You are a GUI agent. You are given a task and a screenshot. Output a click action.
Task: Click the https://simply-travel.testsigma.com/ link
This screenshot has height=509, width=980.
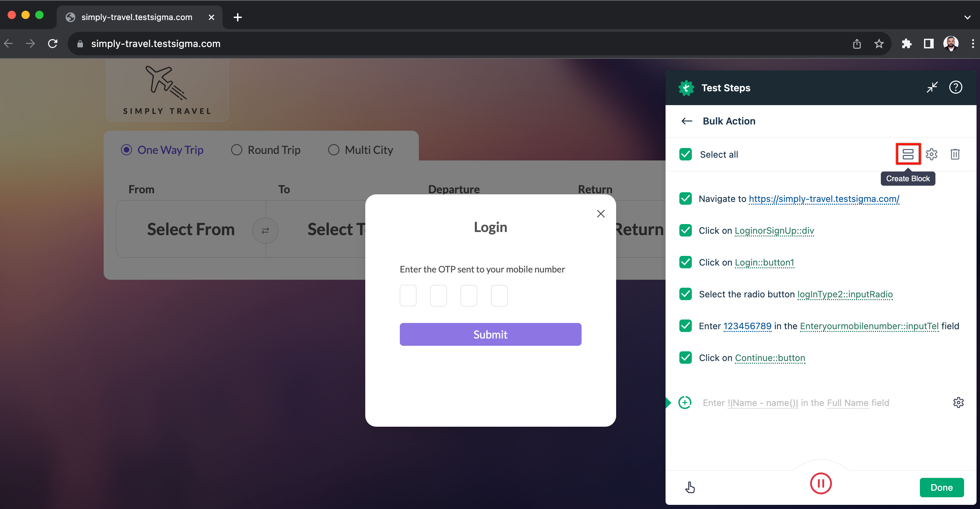click(823, 198)
